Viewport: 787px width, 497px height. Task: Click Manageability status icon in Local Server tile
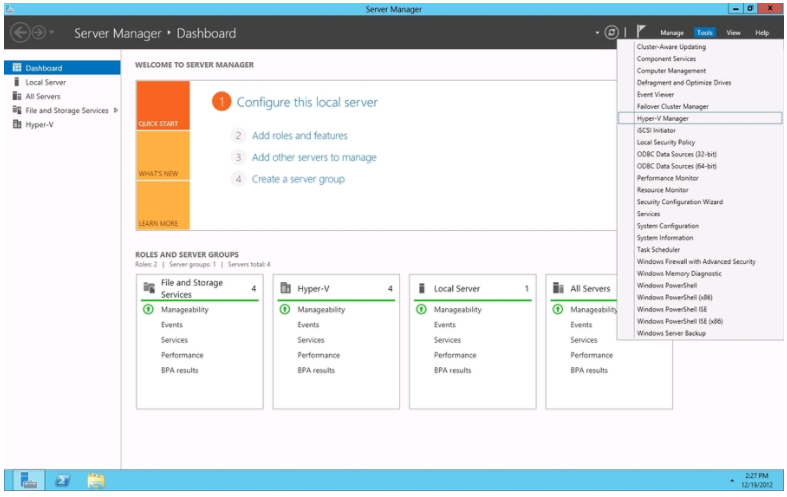tap(421, 309)
